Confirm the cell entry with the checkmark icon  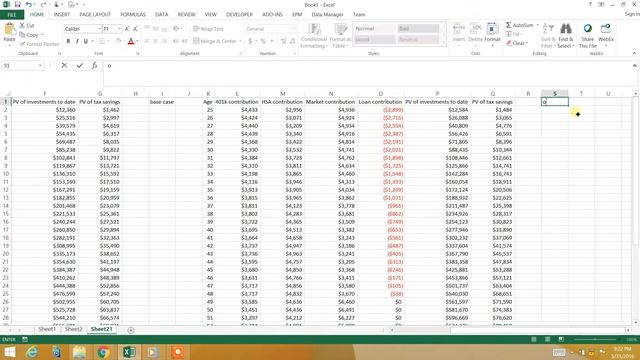coord(80,65)
